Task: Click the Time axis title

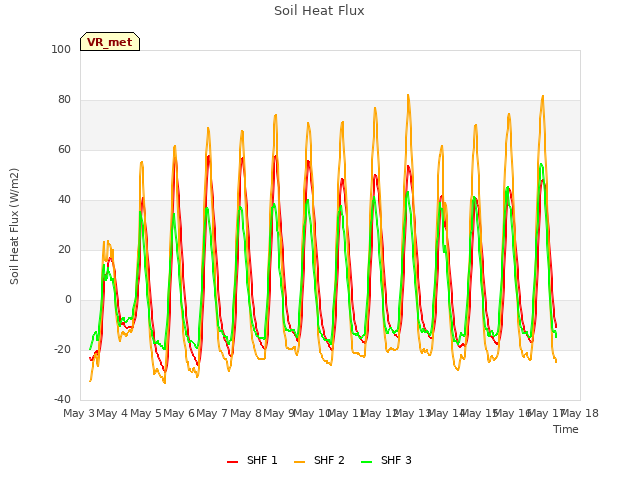Action: pyautogui.click(x=566, y=429)
